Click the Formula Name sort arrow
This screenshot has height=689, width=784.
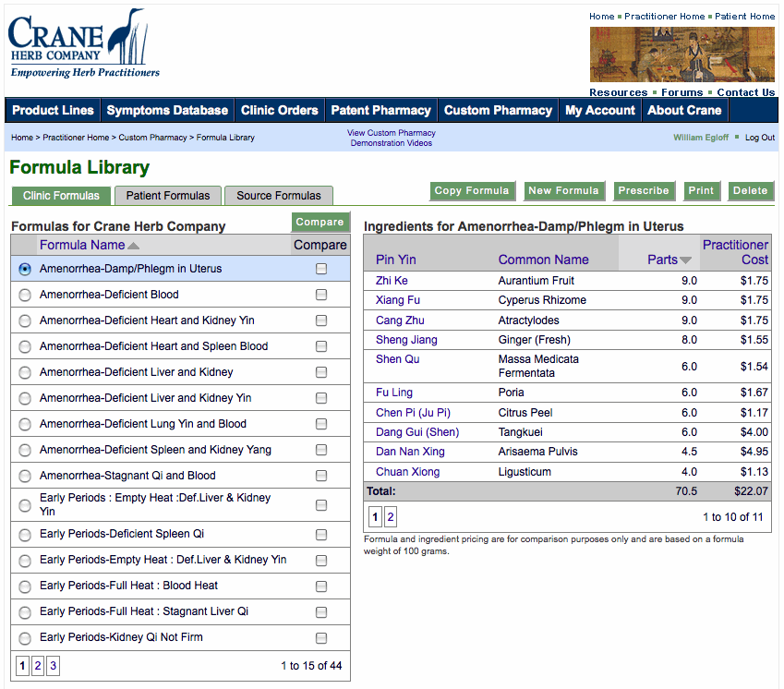click(x=134, y=246)
